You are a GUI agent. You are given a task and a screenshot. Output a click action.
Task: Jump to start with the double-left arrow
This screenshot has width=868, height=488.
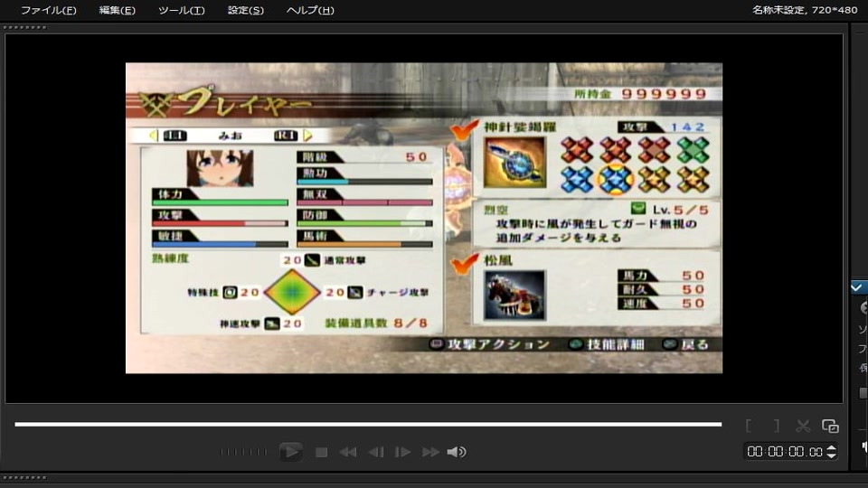[348, 452]
